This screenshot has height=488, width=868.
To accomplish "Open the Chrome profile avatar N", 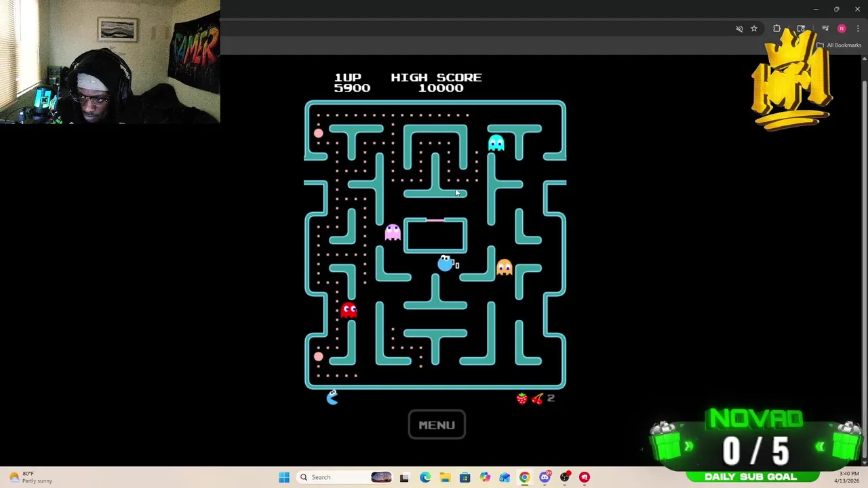I will [x=842, y=28].
